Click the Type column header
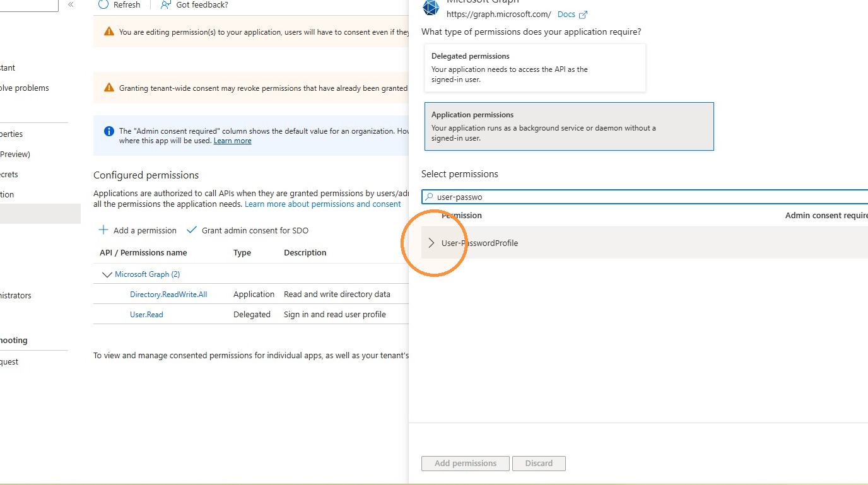Screen dimensions: 868x485 (242, 253)
